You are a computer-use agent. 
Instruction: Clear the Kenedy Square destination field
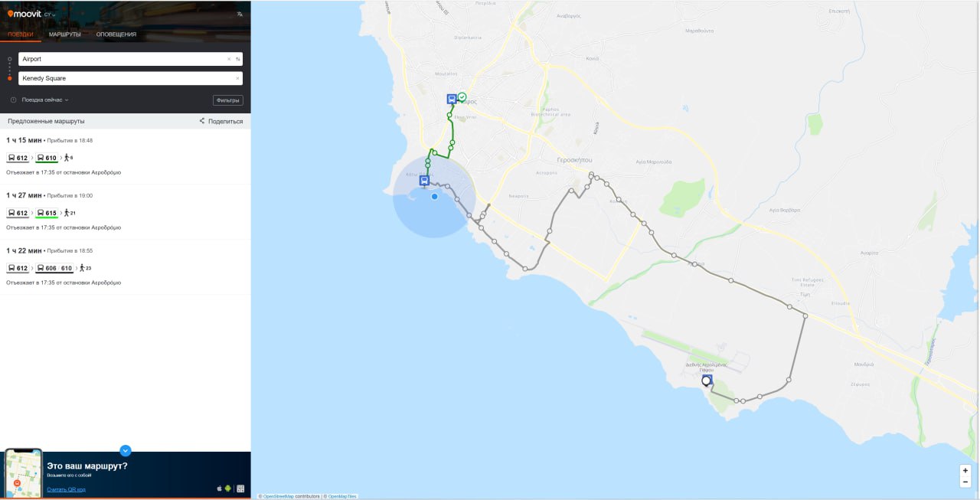[237, 78]
